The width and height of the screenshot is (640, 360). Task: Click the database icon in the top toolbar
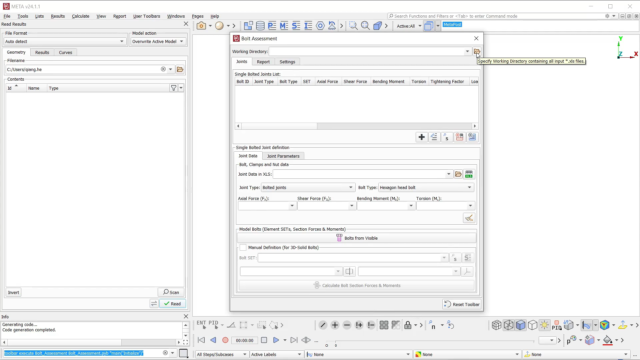260,26
